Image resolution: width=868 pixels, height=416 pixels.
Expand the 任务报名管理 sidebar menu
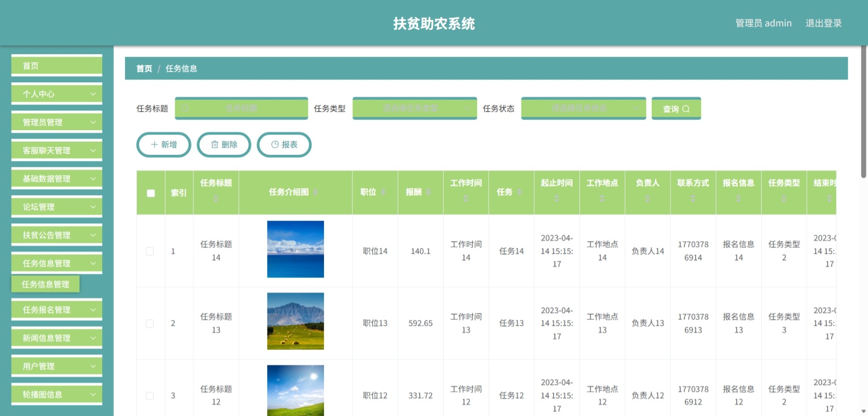pos(57,310)
